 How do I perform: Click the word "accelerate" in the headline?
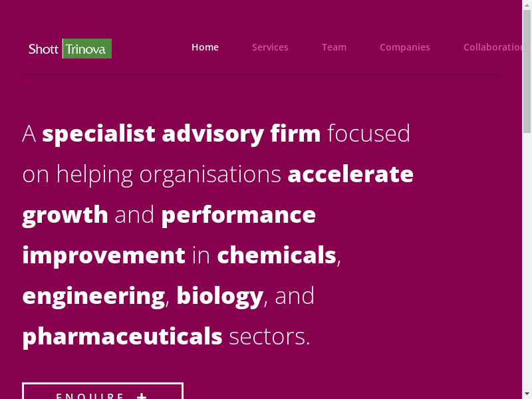[x=350, y=174]
